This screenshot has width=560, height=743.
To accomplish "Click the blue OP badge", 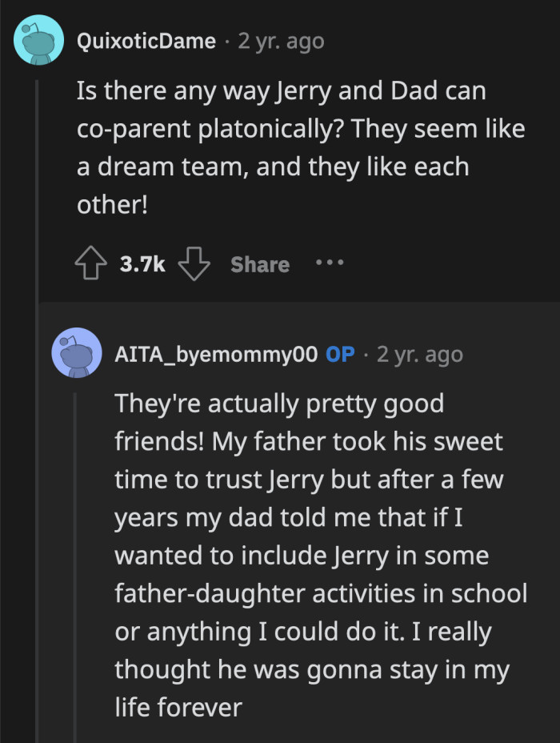I will [x=339, y=354].
